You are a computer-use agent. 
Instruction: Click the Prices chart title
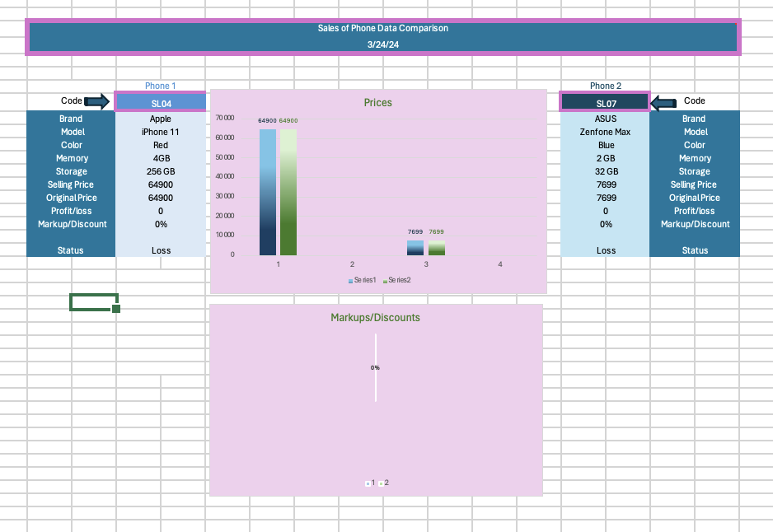pyautogui.click(x=378, y=103)
